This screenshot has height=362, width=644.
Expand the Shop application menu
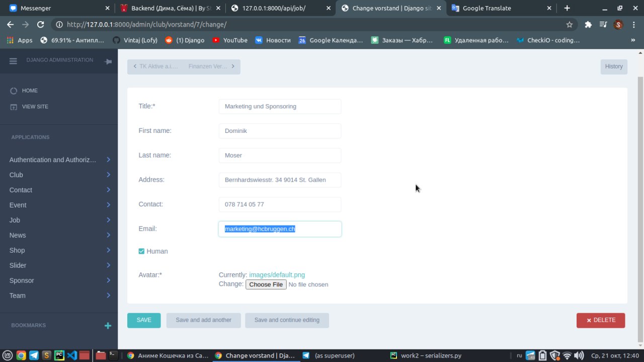59,250
